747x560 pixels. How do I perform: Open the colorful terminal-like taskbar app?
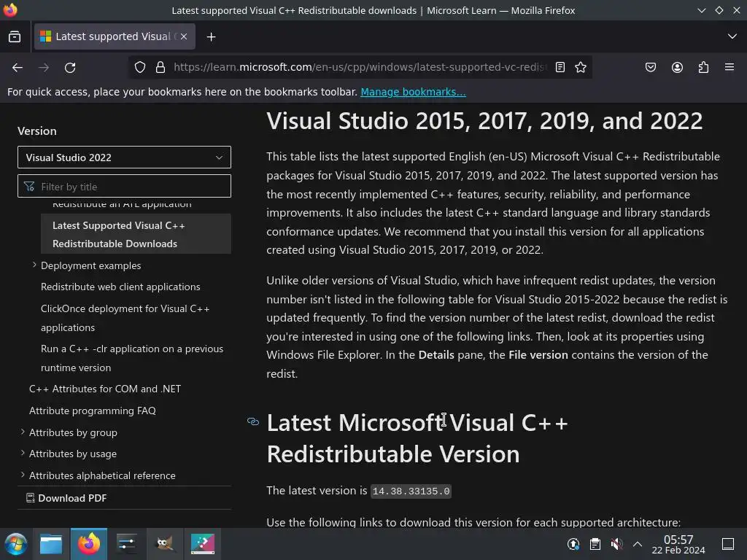pos(203,544)
